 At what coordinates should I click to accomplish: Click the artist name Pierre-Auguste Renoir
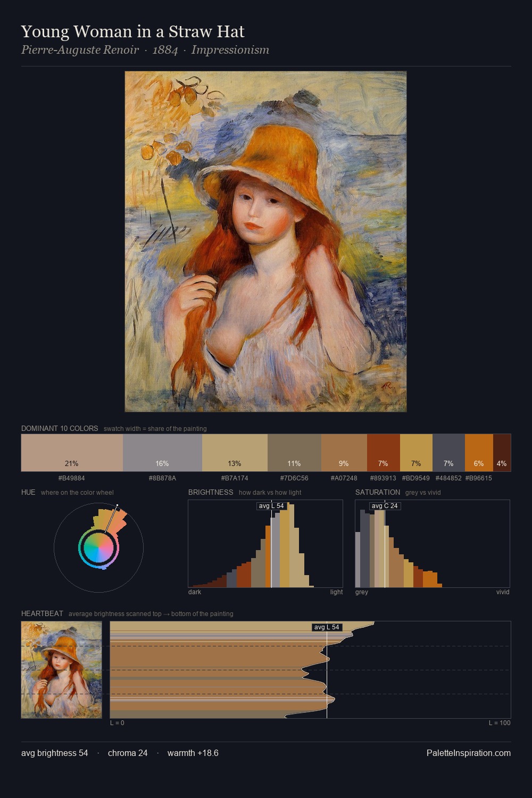pos(80,50)
